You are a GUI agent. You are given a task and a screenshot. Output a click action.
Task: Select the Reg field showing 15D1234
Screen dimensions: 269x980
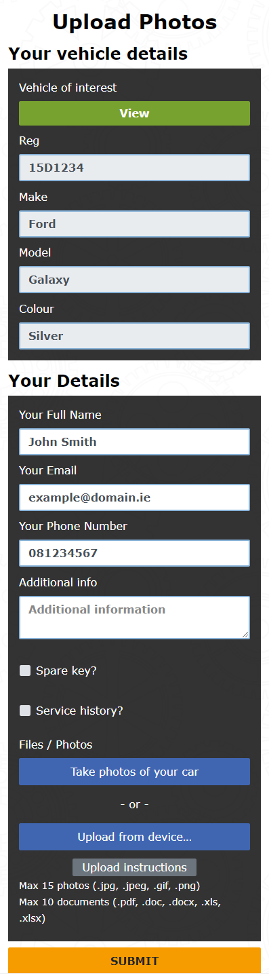pos(134,168)
